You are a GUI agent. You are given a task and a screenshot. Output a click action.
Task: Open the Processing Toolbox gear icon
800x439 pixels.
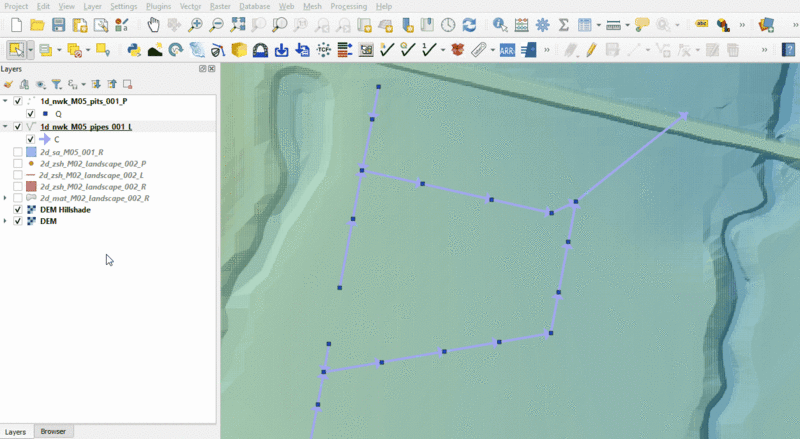(543, 24)
